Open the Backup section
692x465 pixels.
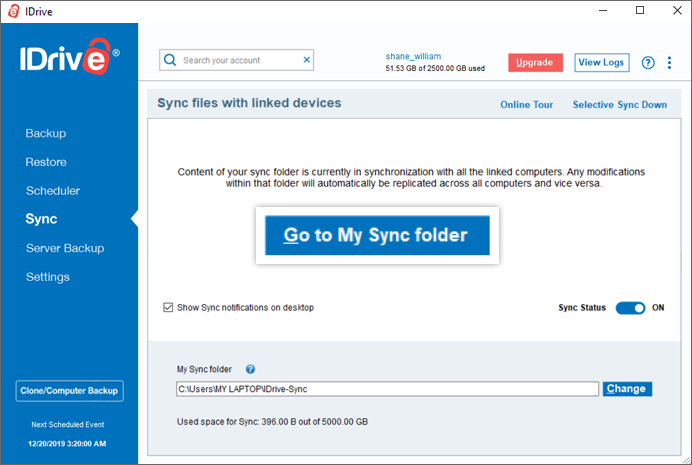point(46,133)
